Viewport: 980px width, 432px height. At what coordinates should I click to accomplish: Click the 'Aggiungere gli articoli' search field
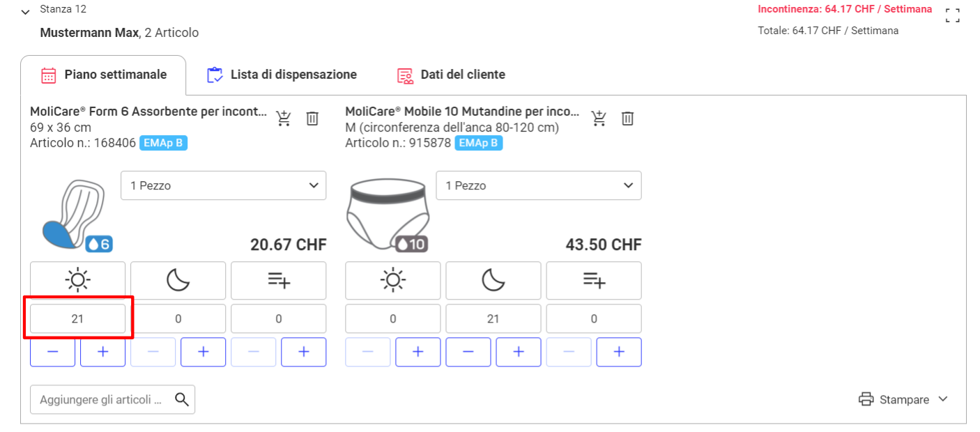[112, 399]
